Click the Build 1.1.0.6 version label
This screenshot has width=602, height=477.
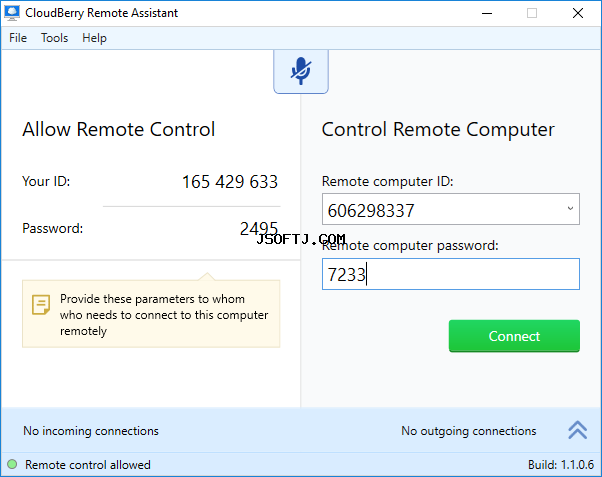coord(561,465)
